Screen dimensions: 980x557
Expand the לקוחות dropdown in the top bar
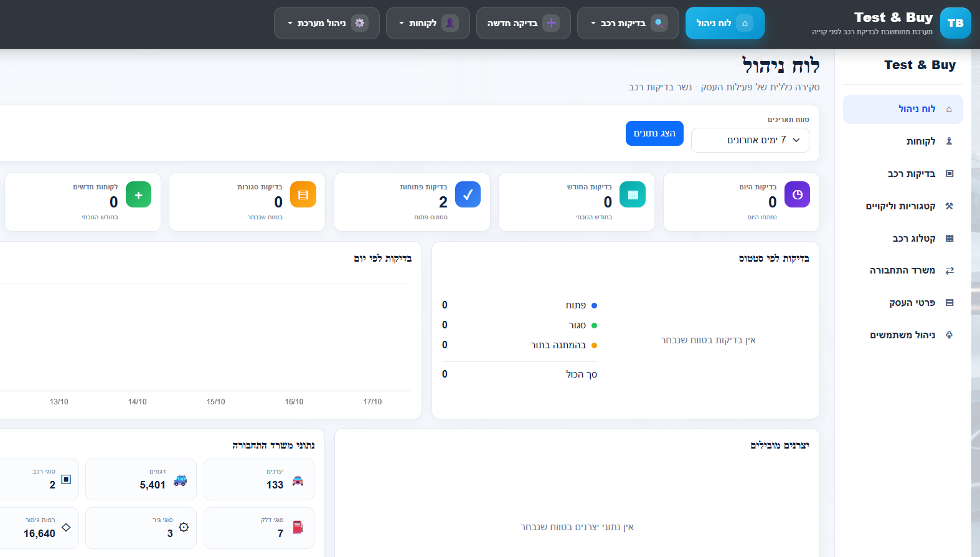tap(428, 23)
